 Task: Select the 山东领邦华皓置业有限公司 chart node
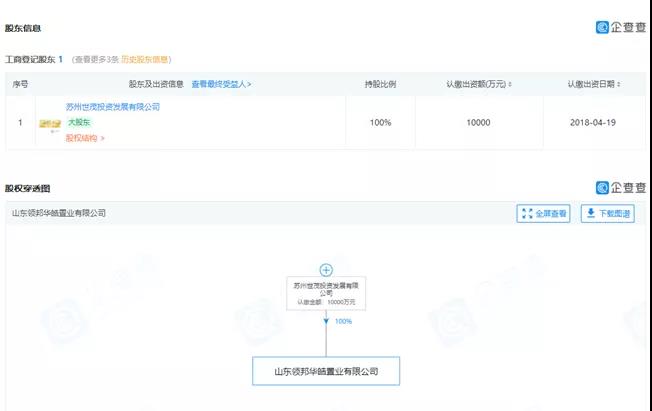tap(326, 371)
